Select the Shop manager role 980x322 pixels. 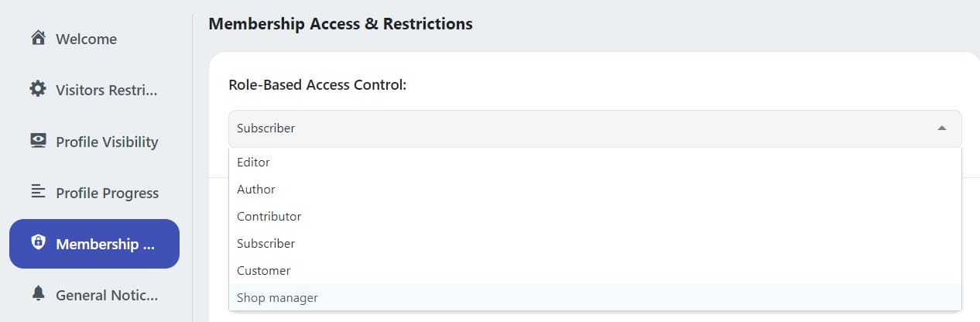[x=277, y=298]
